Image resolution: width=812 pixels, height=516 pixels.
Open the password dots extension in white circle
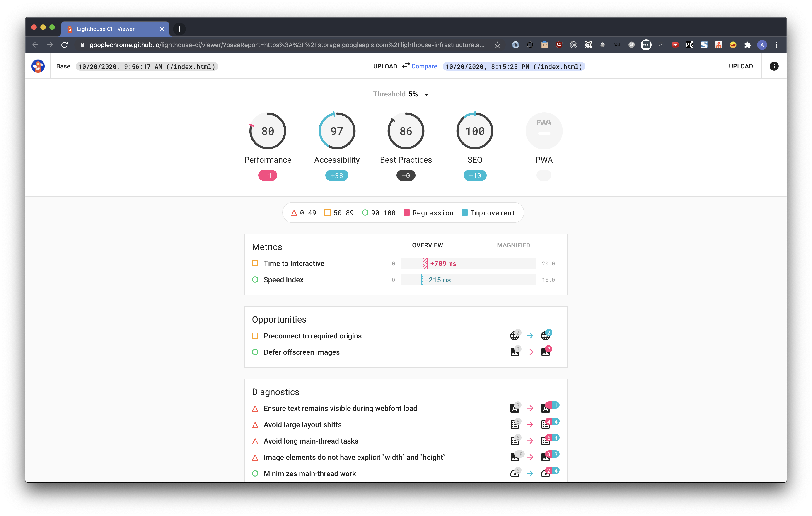(646, 45)
